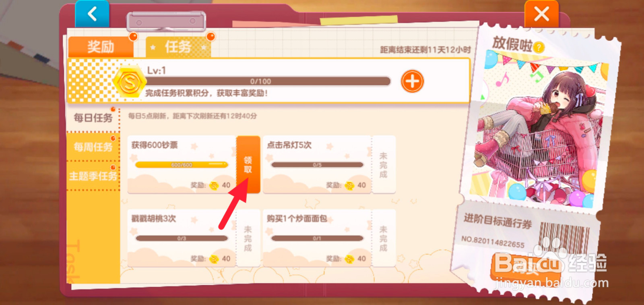Tap the coin reward icon on 获得600钞票
644x305 pixels.
pyautogui.click(x=214, y=185)
